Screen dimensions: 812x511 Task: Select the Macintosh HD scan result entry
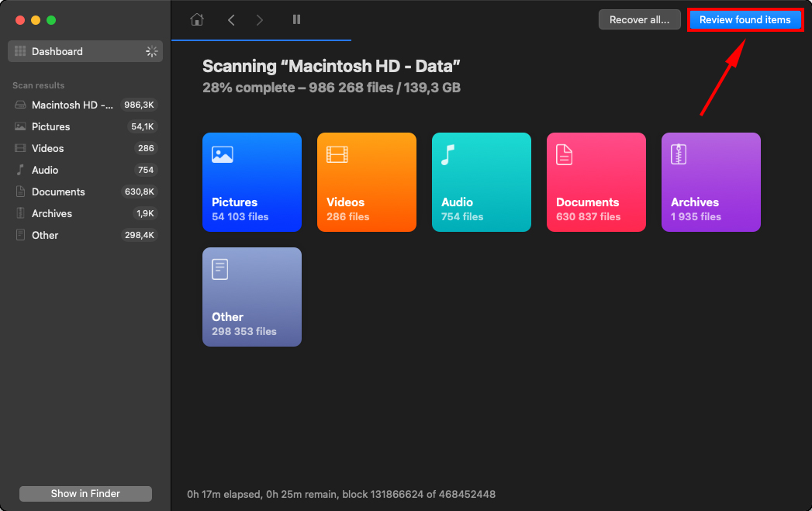19,105
